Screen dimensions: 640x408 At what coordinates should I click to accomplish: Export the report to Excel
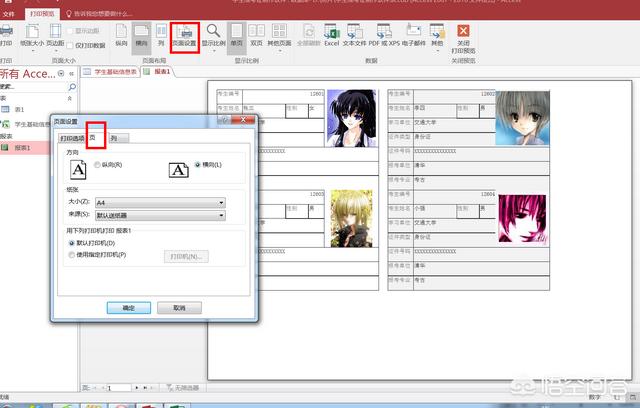(332, 35)
